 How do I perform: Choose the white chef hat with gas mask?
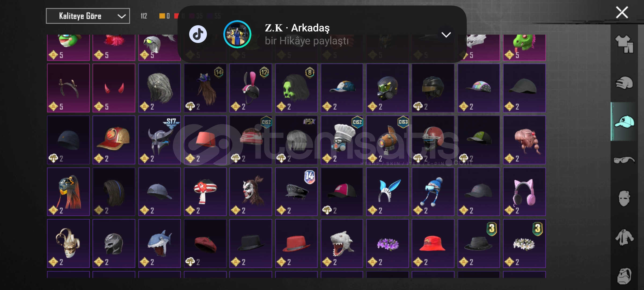click(342, 140)
